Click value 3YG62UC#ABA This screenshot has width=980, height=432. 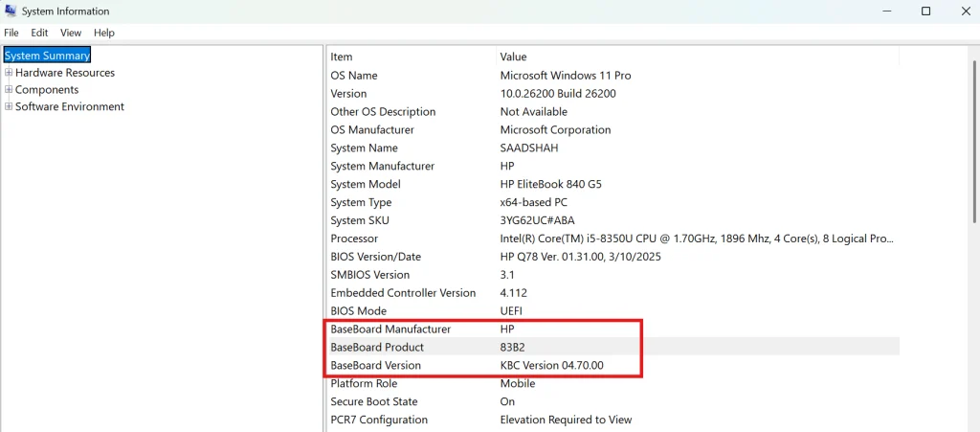538,220
